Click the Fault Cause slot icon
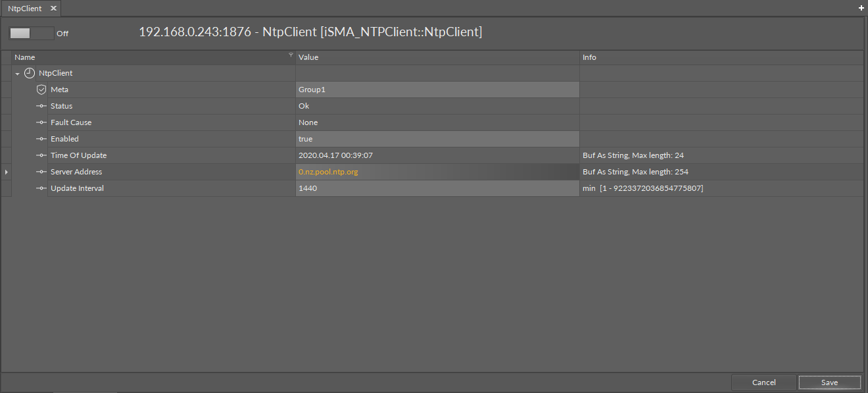The width and height of the screenshot is (868, 393). tap(41, 122)
